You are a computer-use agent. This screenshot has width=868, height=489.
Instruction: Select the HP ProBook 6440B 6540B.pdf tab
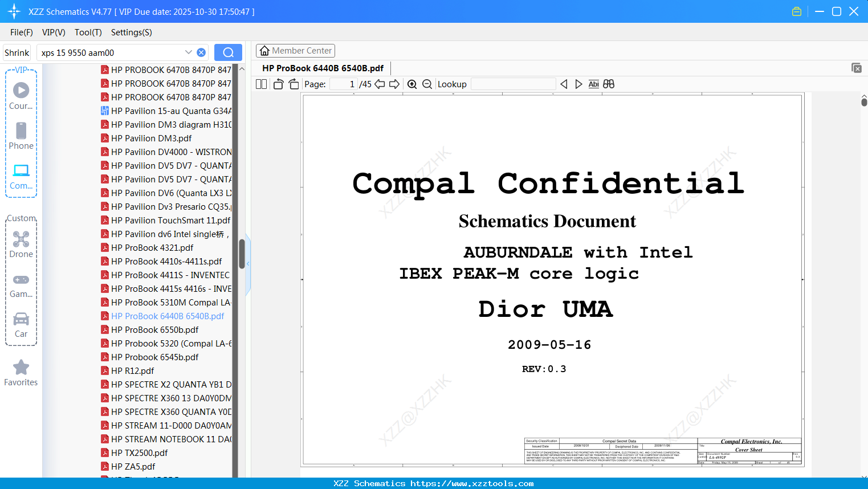(323, 68)
